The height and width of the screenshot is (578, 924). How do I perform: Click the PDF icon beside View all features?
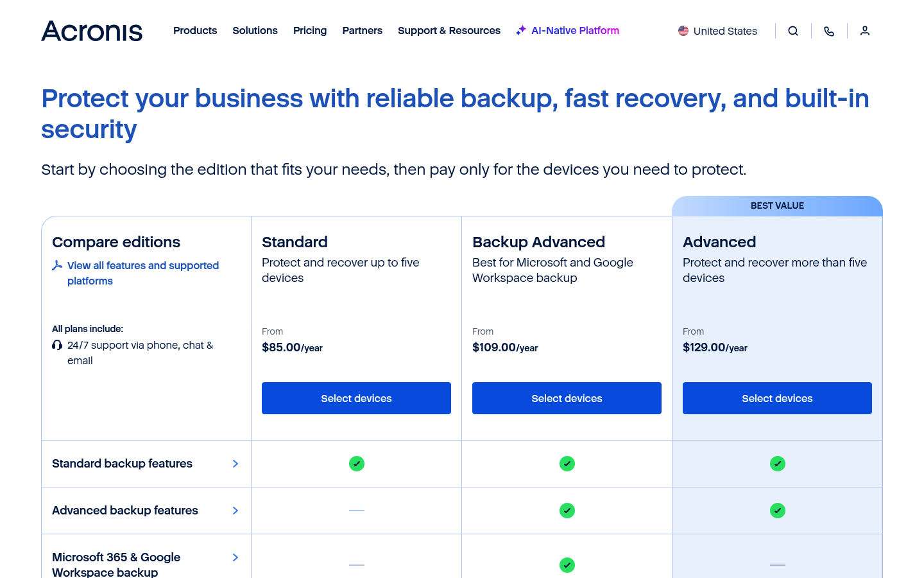(57, 265)
